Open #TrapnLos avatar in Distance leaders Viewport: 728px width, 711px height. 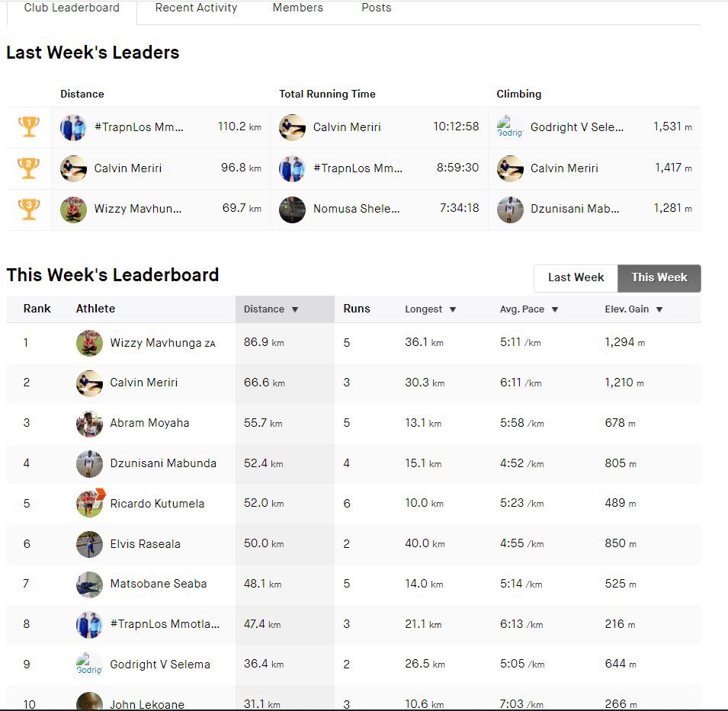pyautogui.click(x=73, y=127)
